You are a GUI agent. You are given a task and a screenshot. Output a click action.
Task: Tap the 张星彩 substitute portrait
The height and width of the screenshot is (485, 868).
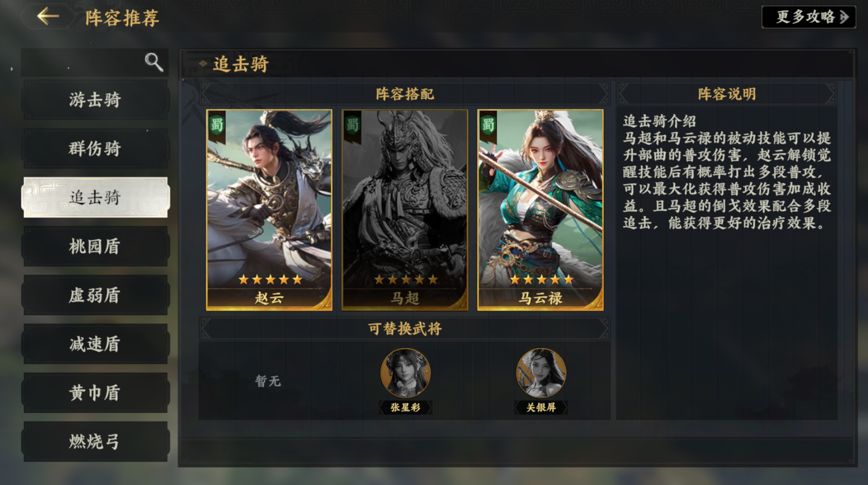[405, 373]
